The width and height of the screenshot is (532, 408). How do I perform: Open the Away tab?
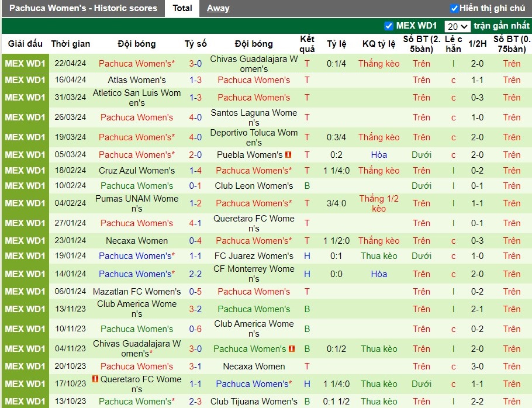coord(218,8)
